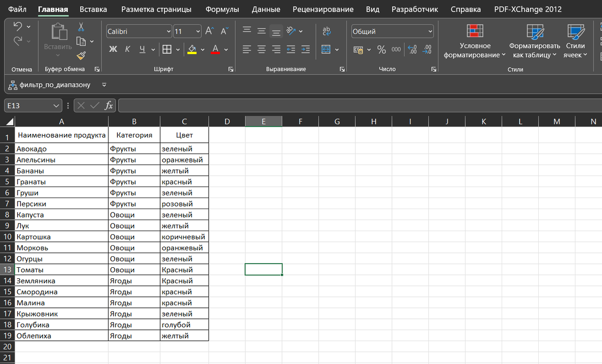Apply the thousands separator 000 format
The height and width of the screenshot is (364, 602).
[396, 49]
